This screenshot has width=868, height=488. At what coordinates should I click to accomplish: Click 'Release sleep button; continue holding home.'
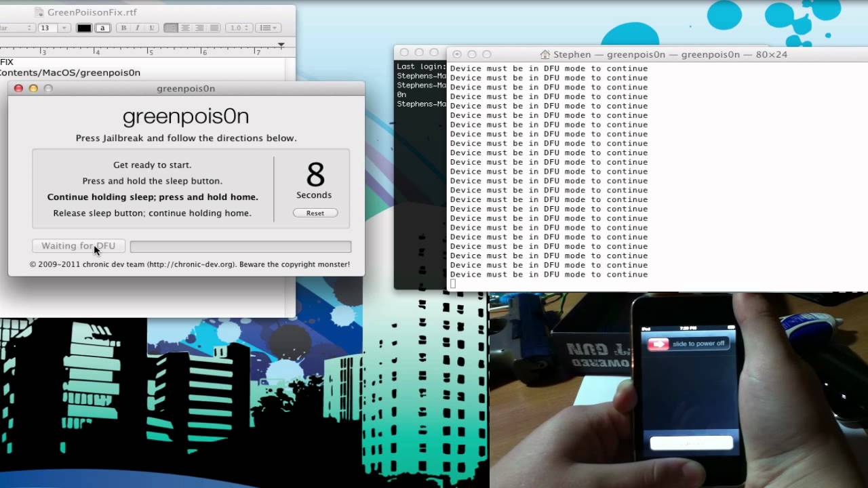[153, 213]
